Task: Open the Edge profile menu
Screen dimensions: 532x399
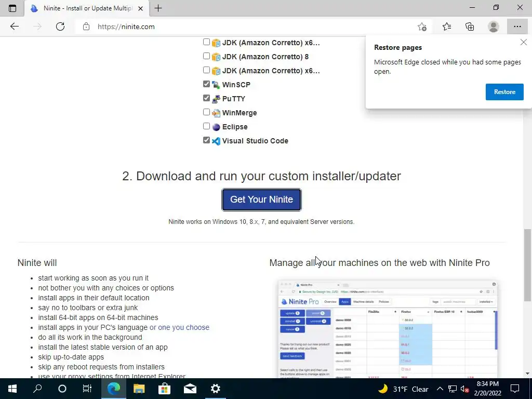Action: point(494,26)
